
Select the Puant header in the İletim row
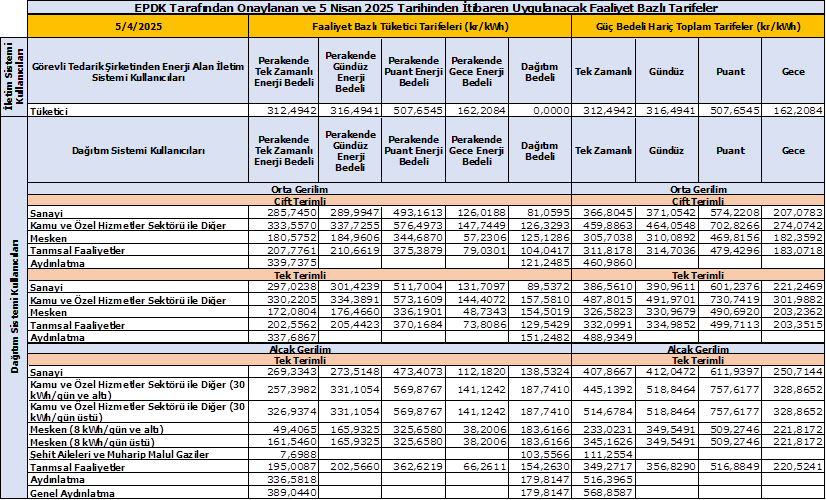[730, 70]
